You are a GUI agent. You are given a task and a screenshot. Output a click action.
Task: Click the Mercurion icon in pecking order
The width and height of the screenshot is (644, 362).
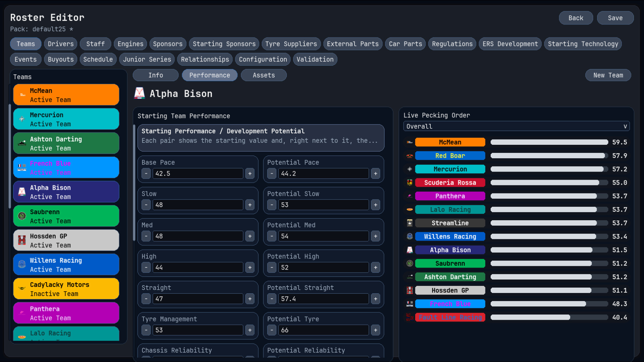[410, 169]
